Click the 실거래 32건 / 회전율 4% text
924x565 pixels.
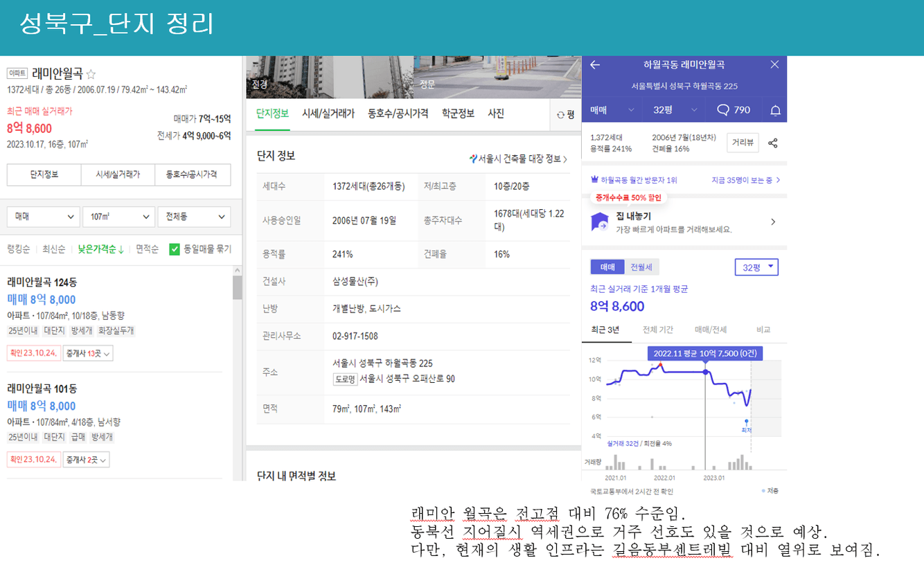(x=639, y=444)
